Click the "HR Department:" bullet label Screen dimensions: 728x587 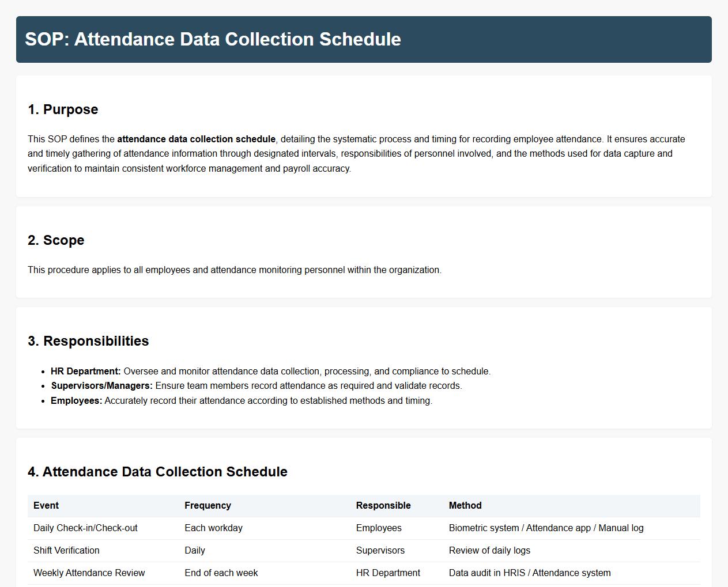click(x=86, y=372)
